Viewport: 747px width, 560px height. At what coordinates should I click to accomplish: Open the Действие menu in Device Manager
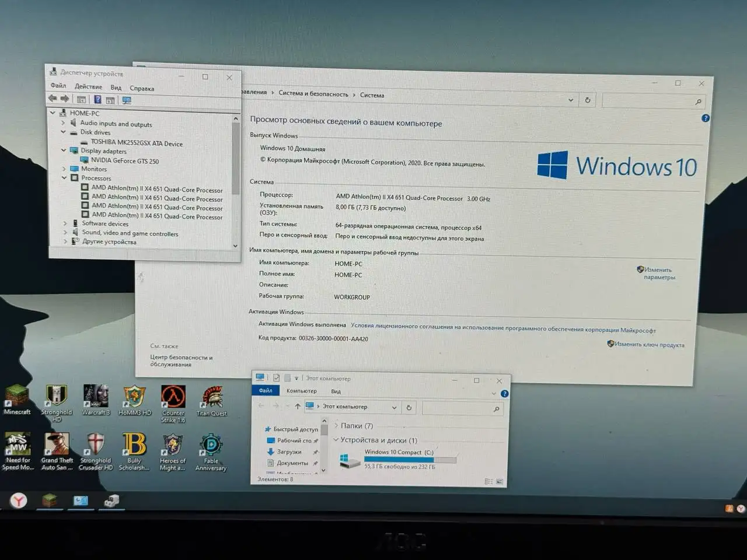coord(88,87)
